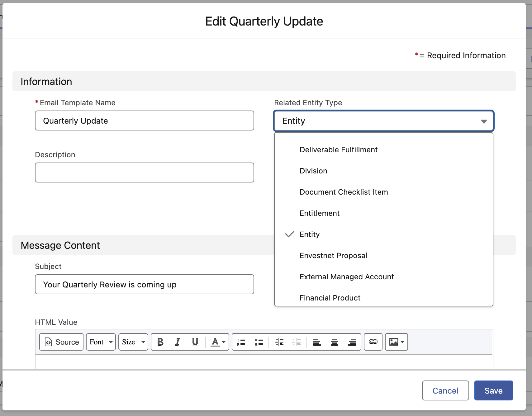Align text left
The width and height of the screenshot is (532, 416).
[317, 342]
